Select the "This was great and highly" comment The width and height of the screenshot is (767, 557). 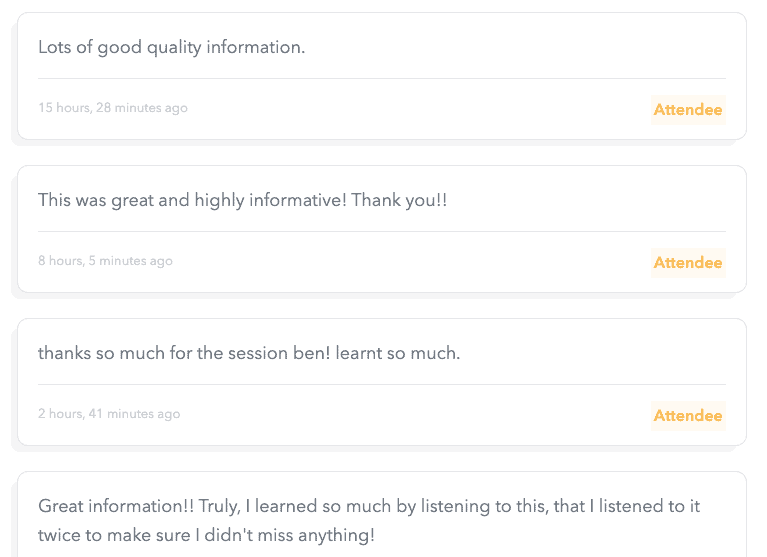[242, 200]
